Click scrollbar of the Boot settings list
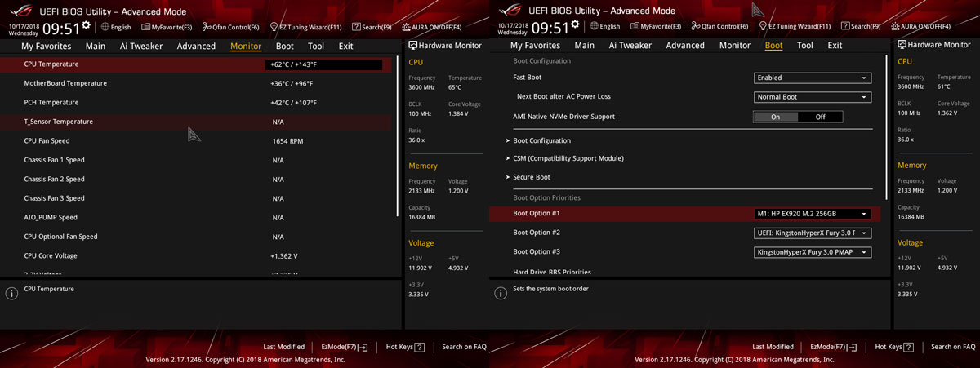This screenshot has width=980, height=368. point(887,126)
